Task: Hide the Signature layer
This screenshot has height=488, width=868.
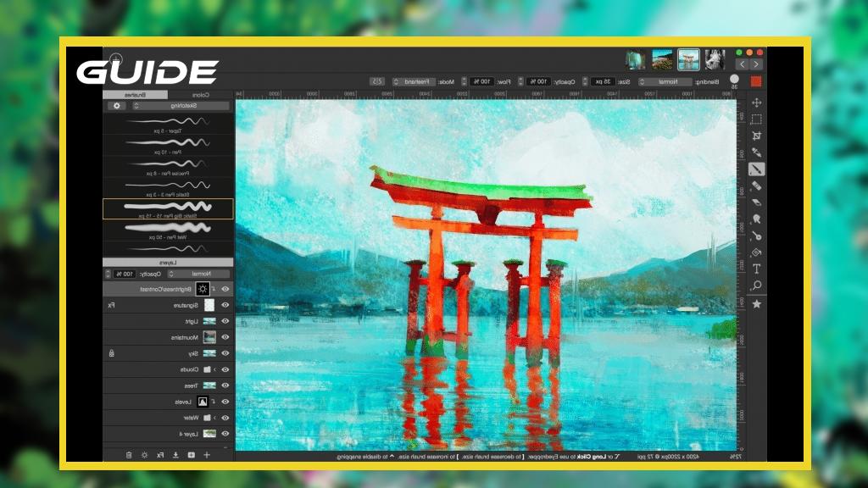Action: coord(225,305)
